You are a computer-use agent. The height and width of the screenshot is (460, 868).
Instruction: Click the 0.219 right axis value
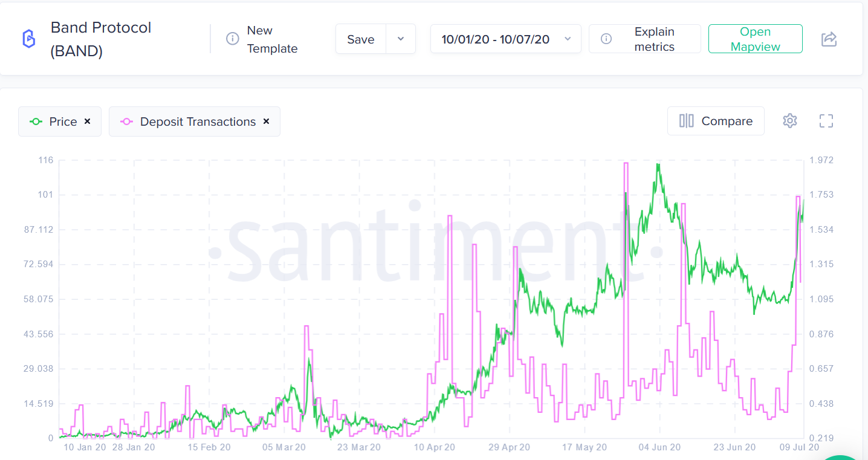(x=821, y=438)
